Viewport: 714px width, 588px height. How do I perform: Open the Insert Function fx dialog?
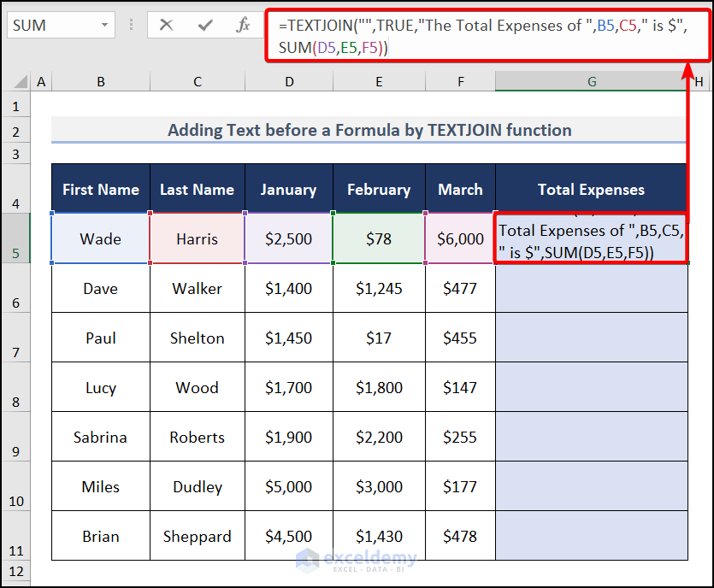pyautogui.click(x=243, y=25)
